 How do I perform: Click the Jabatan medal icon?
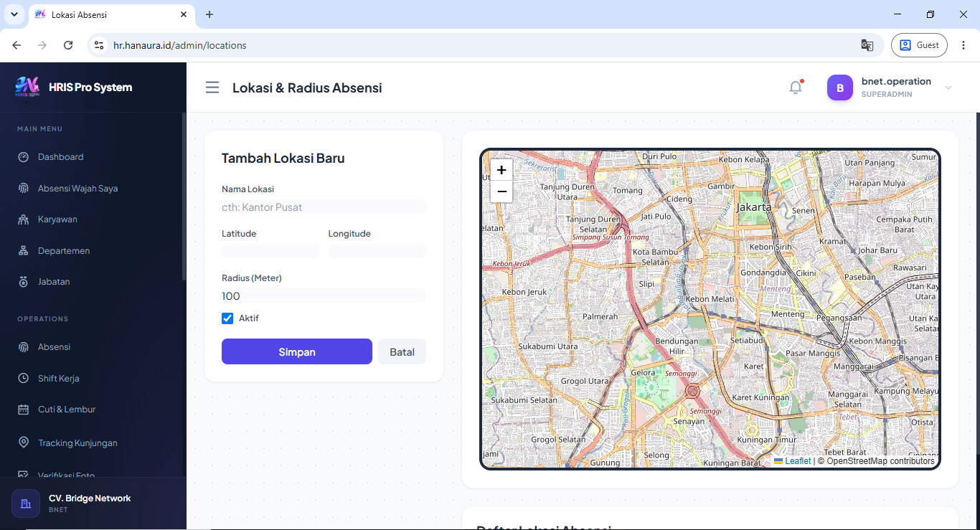[24, 282]
